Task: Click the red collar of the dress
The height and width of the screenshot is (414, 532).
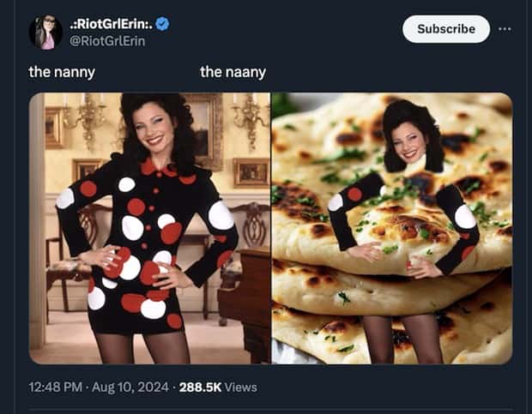Action: point(160,168)
